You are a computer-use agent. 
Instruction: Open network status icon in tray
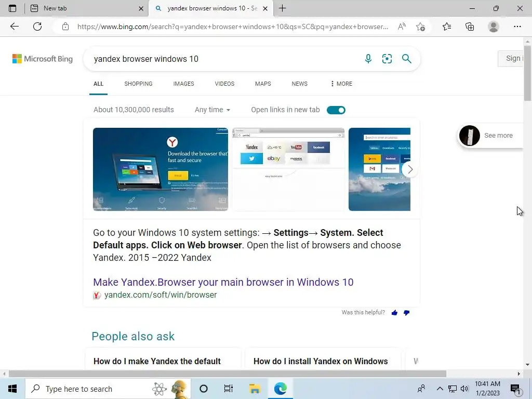[453, 389]
